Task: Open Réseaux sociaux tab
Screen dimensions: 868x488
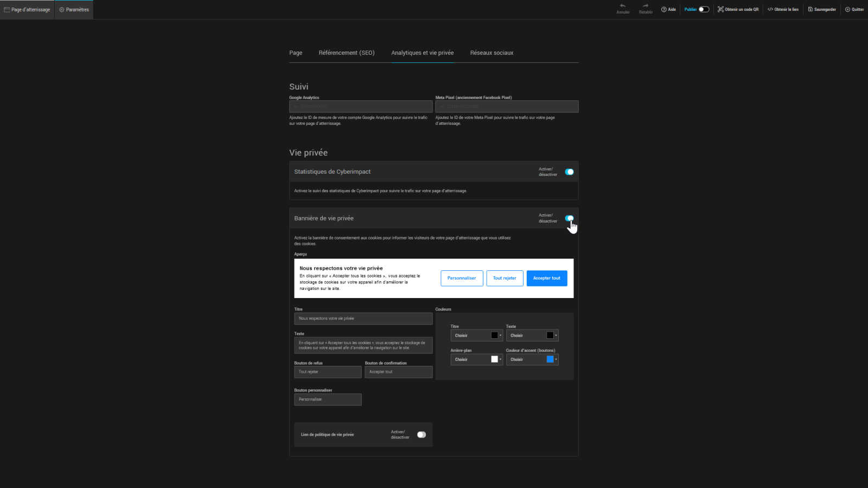Action: (x=492, y=53)
